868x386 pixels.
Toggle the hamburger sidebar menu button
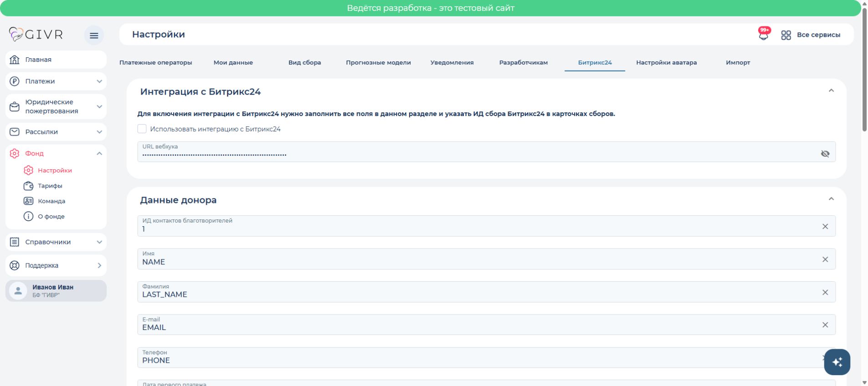(x=94, y=36)
